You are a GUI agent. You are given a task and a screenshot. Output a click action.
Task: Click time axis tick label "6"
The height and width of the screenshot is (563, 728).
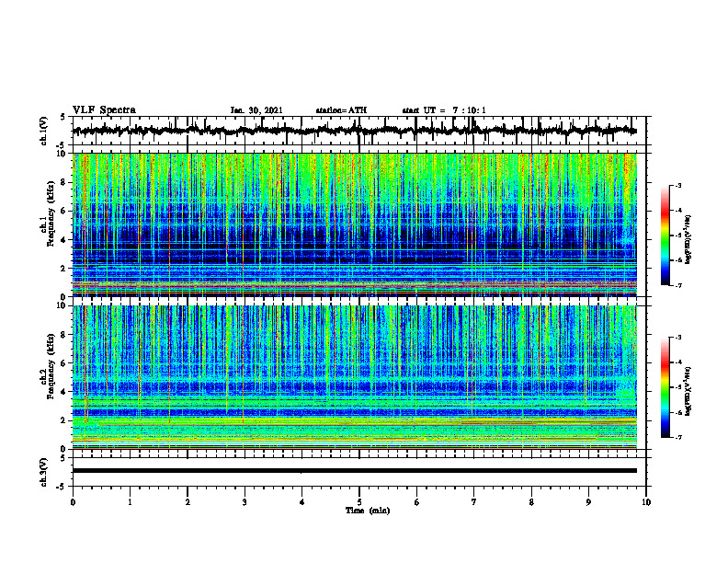tap(416, 502)
